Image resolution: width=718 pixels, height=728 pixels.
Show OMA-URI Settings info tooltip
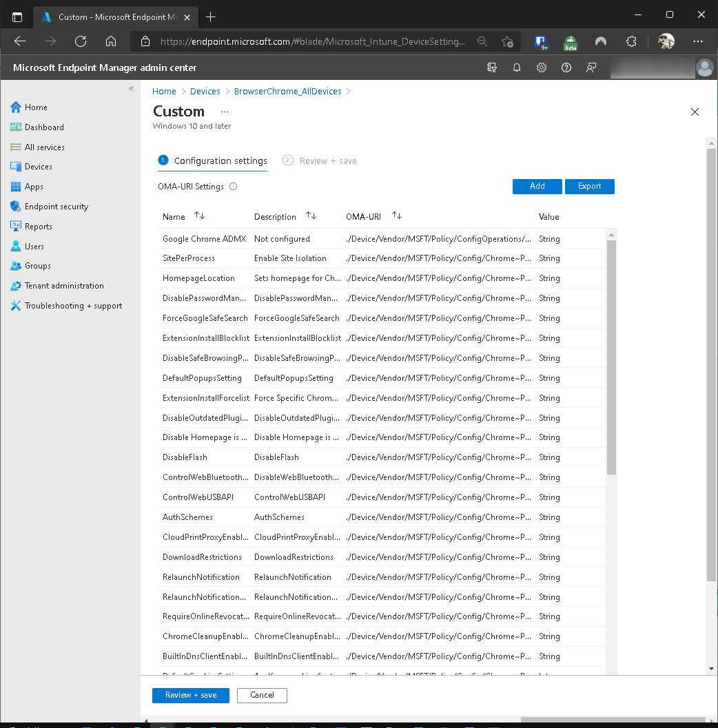(234, 187)
